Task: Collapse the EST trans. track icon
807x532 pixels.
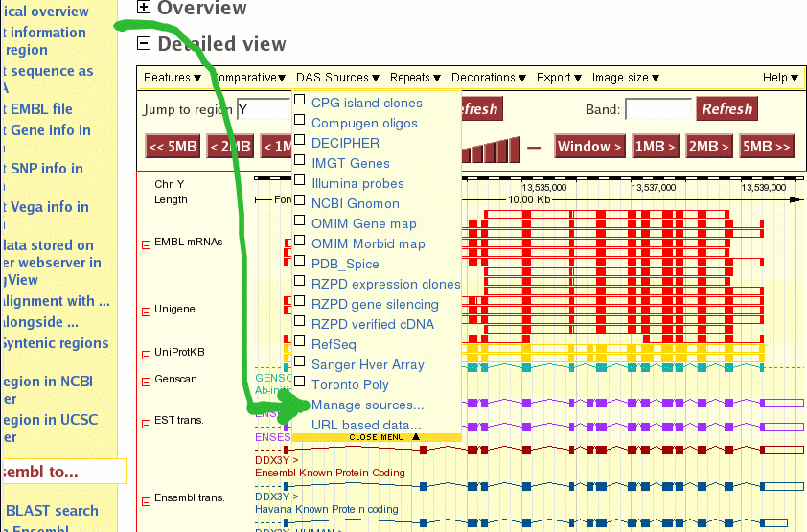Action: point(147,424)
